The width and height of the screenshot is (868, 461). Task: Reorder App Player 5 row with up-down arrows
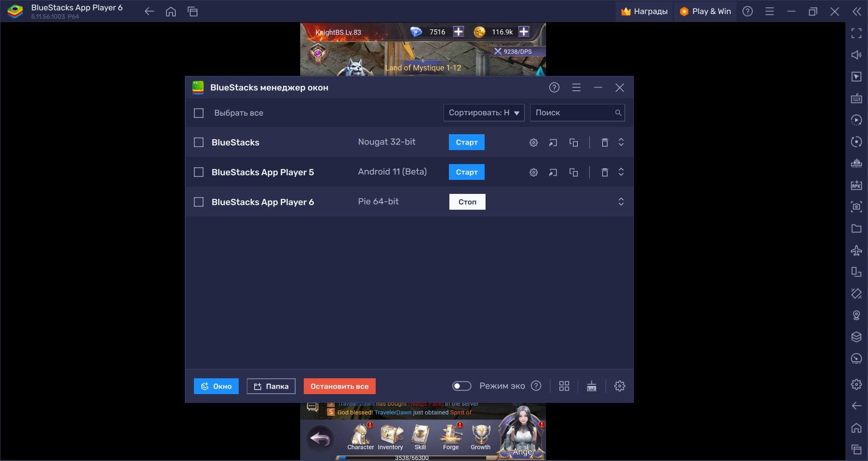621,172
